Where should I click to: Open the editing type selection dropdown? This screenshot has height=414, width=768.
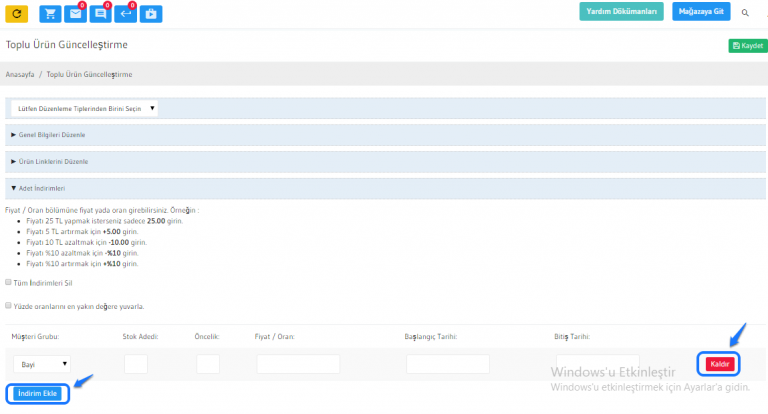[x=84, y=108]
